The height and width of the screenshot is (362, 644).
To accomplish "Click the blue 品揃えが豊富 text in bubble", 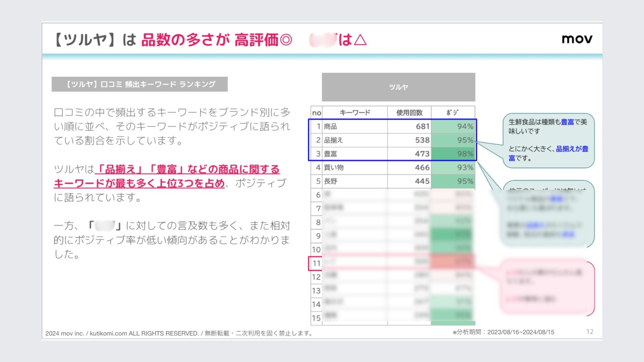I will tap(572, 149).
